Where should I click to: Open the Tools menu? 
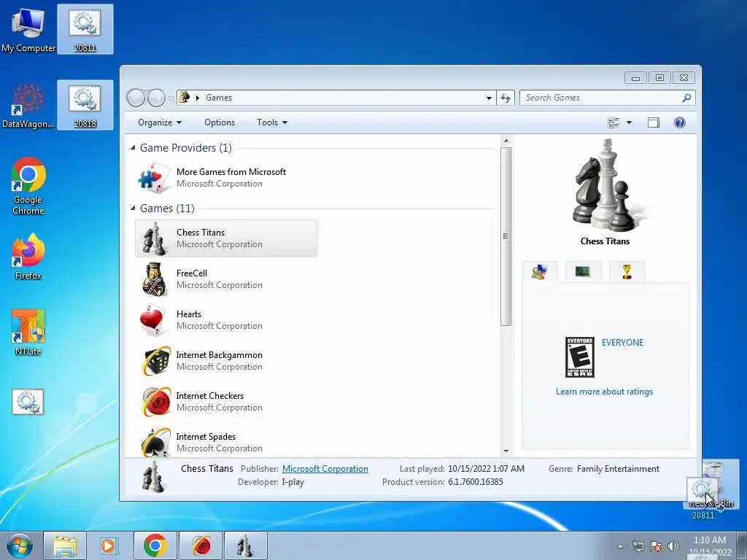(x=272, y=122)
